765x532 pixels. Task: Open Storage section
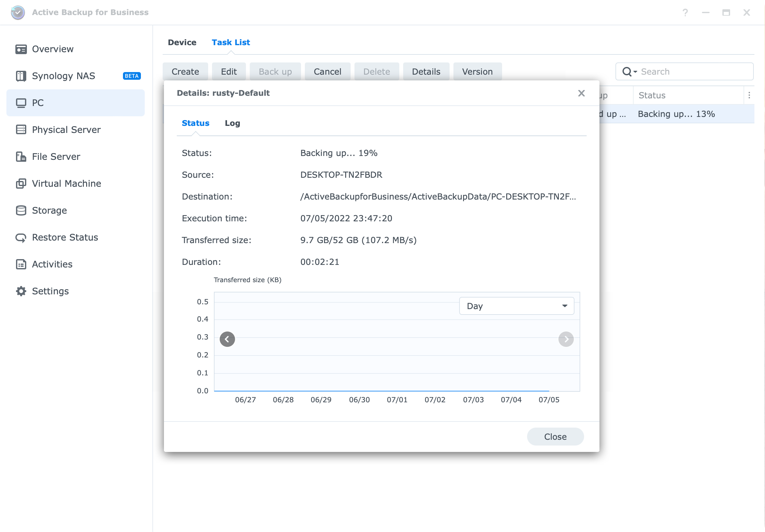[75, 210]
